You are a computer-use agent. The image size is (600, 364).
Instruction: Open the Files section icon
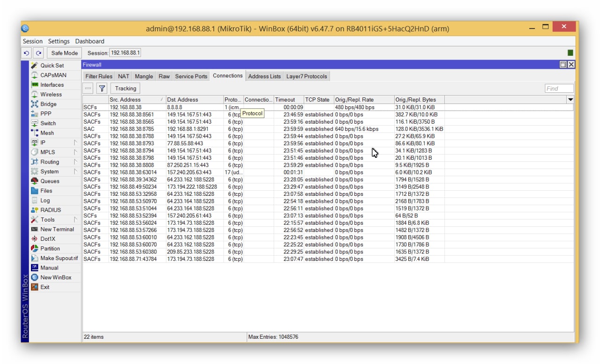34,191
